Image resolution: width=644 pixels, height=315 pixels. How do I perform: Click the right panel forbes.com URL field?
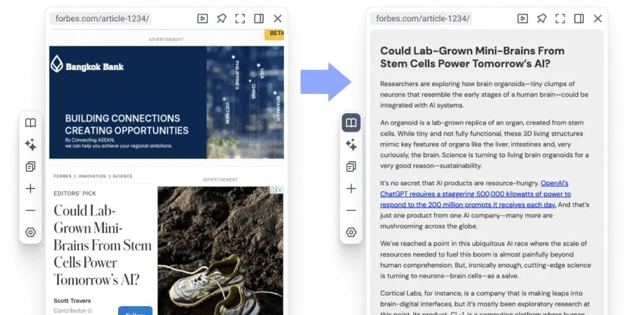[x=421, y=19]
